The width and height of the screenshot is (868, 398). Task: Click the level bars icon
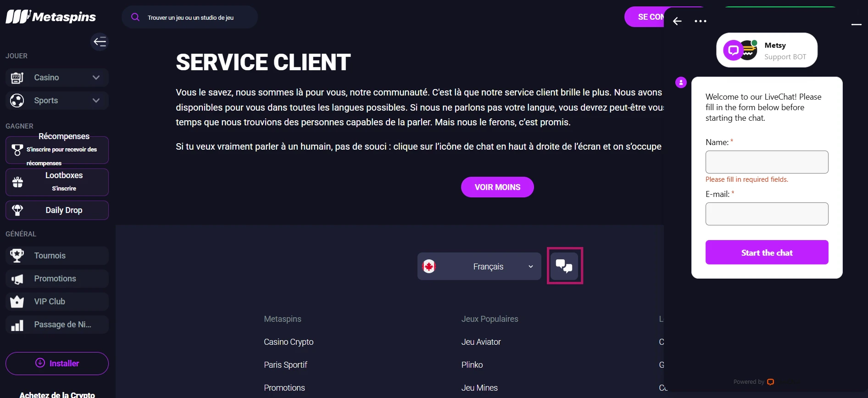pos(17,325)
